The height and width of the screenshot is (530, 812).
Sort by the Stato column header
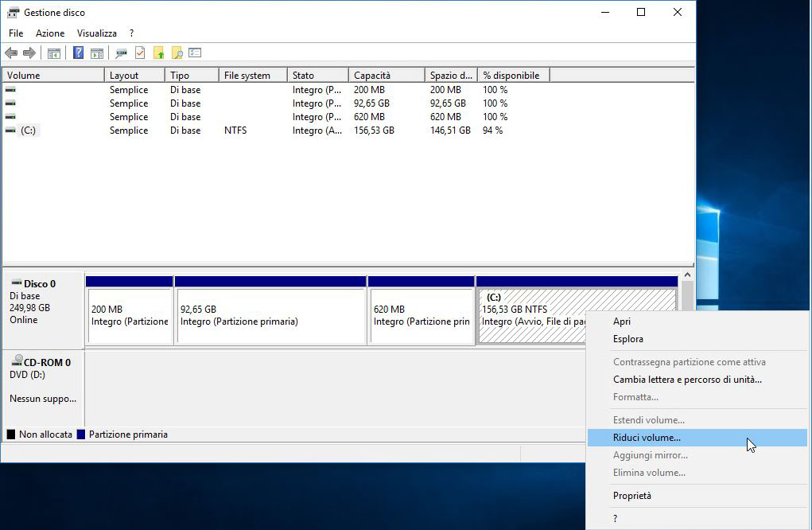coord(318,75)
